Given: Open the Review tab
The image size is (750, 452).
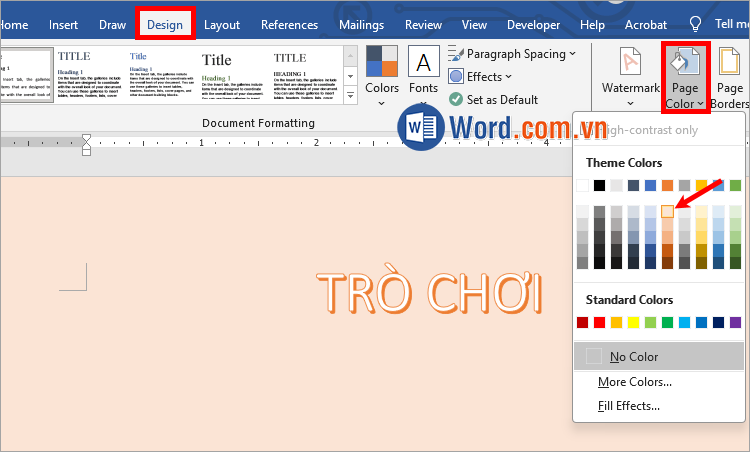Looking at the screenshot, I should click(423, 25).
